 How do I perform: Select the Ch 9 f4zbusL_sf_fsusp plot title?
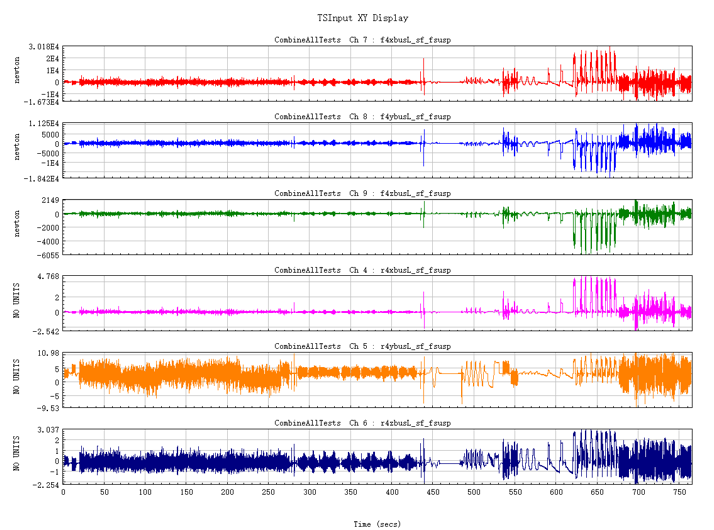click(x=362, y=194)
